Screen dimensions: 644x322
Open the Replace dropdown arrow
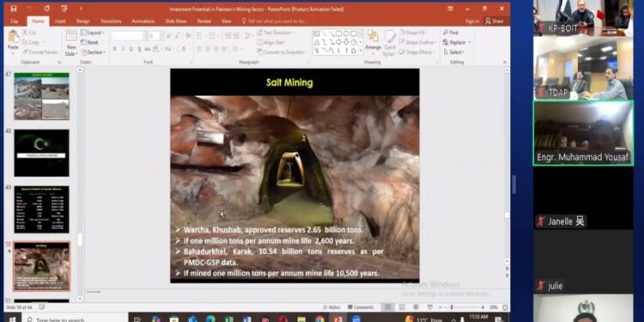click(x=470, y=42)
